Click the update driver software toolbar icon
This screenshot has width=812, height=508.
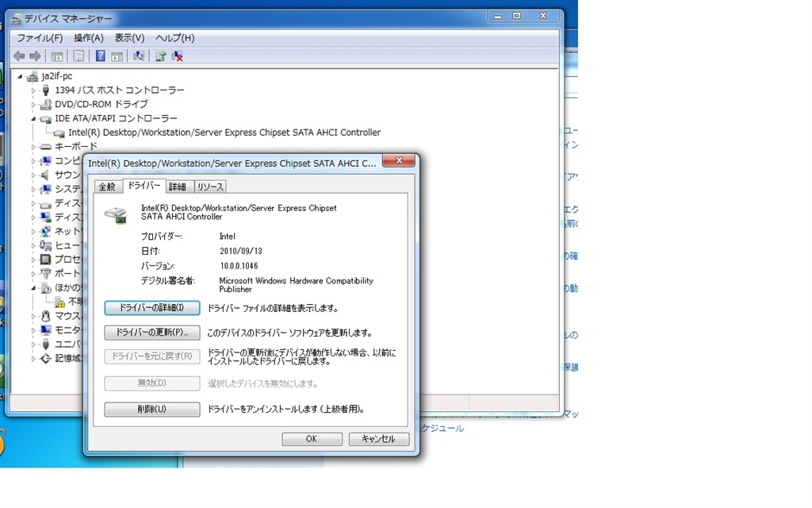pyautogui.click(x=160, y=56)
